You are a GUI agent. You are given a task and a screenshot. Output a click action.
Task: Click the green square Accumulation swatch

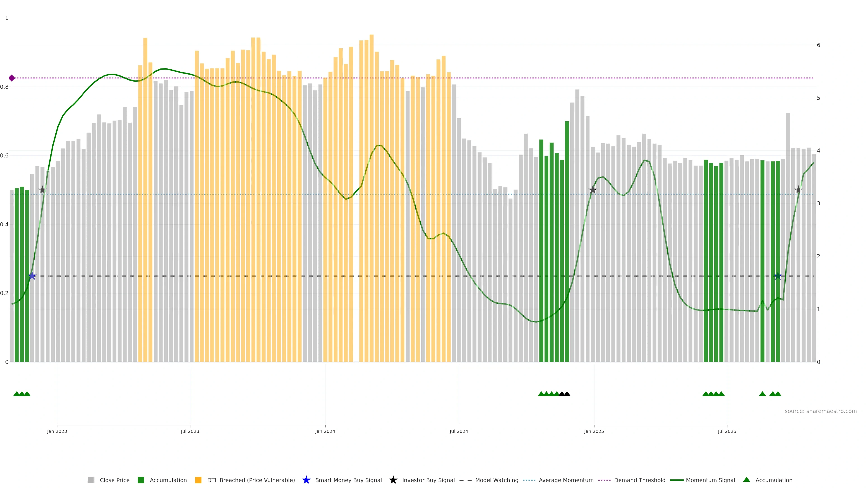[x=141, y=480]
